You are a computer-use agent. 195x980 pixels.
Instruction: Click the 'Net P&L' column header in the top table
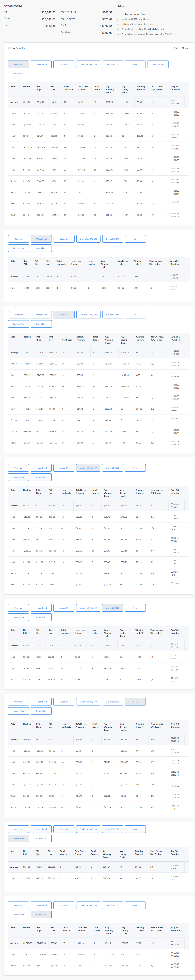[27, 86]
